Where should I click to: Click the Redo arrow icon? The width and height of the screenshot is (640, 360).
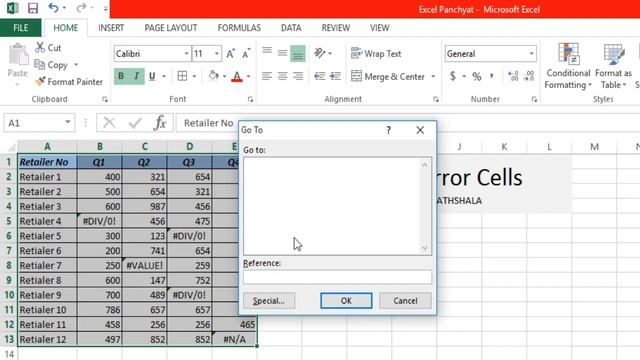point(82,8)
